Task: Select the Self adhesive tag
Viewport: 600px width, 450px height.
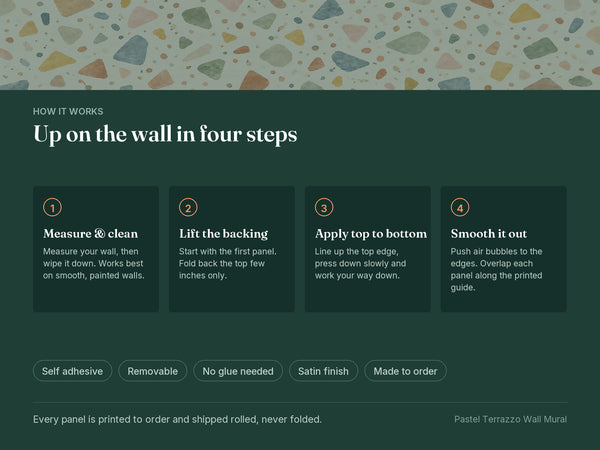Action: pyautogui.click(x=72, y=371)
